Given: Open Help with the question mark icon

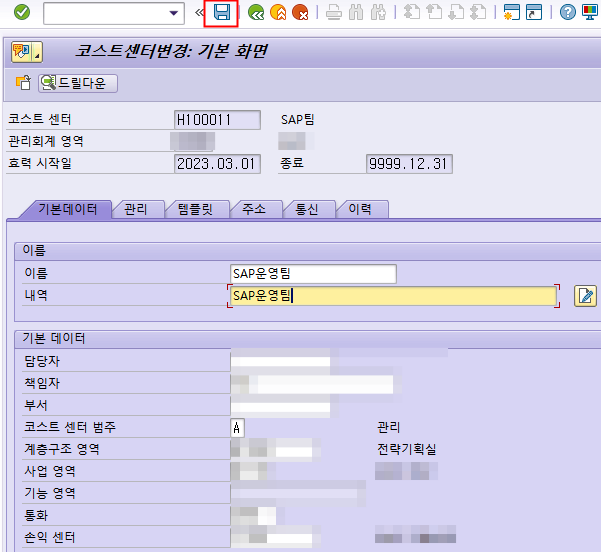Looking at the screenshot, I should [568, 13].
